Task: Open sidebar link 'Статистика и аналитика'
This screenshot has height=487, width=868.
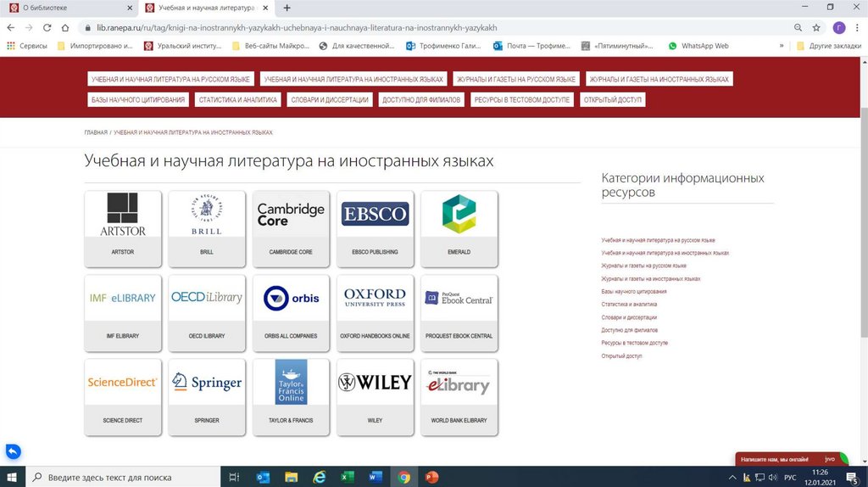Action: coord(629,305)
